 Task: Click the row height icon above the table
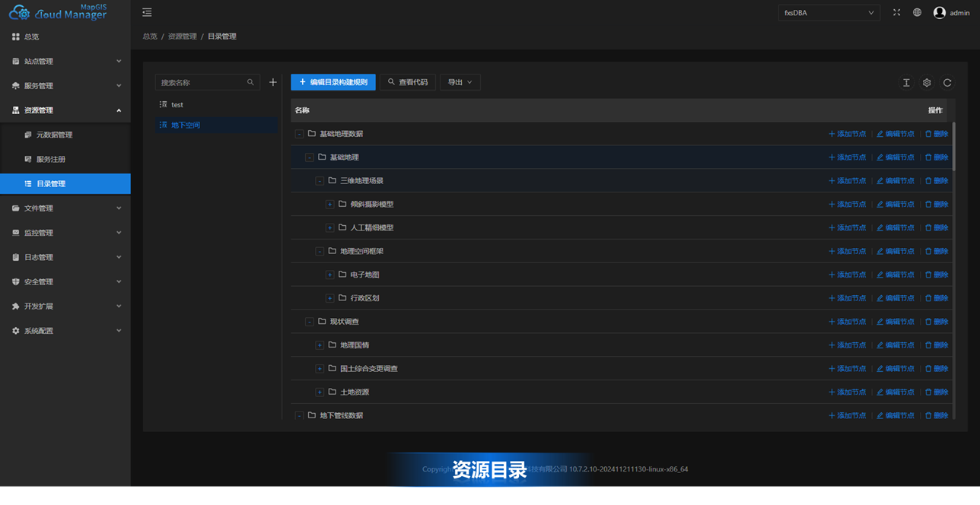(906, 82)
